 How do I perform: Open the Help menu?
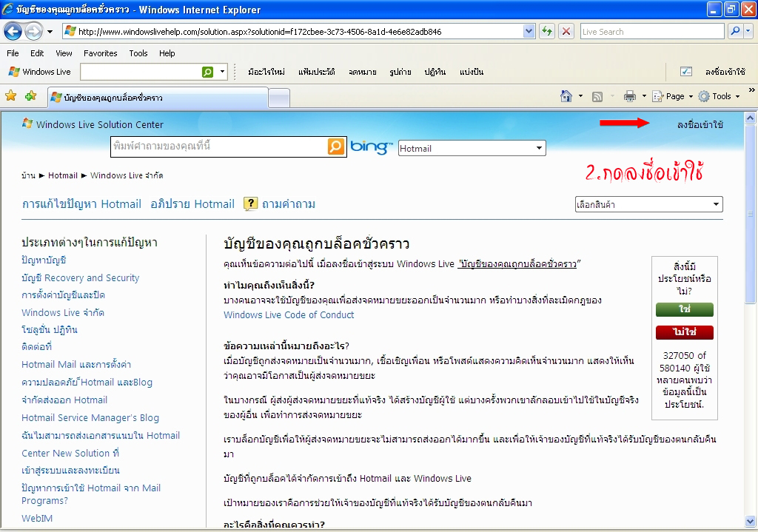point(167,53)
